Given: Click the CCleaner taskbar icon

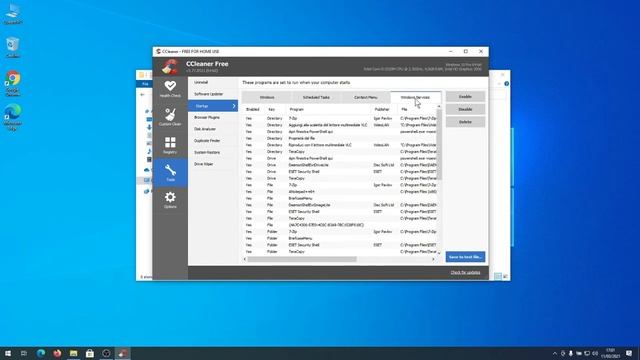Looking at the screenshot, I should tap(123, 353).
